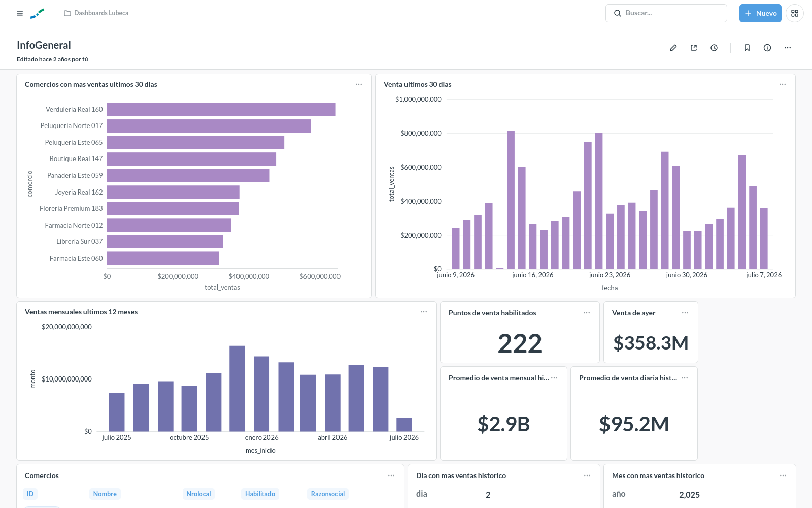Click the Joyeria Real 162 bar
The image size is (812, 508).
coord(173,192)
